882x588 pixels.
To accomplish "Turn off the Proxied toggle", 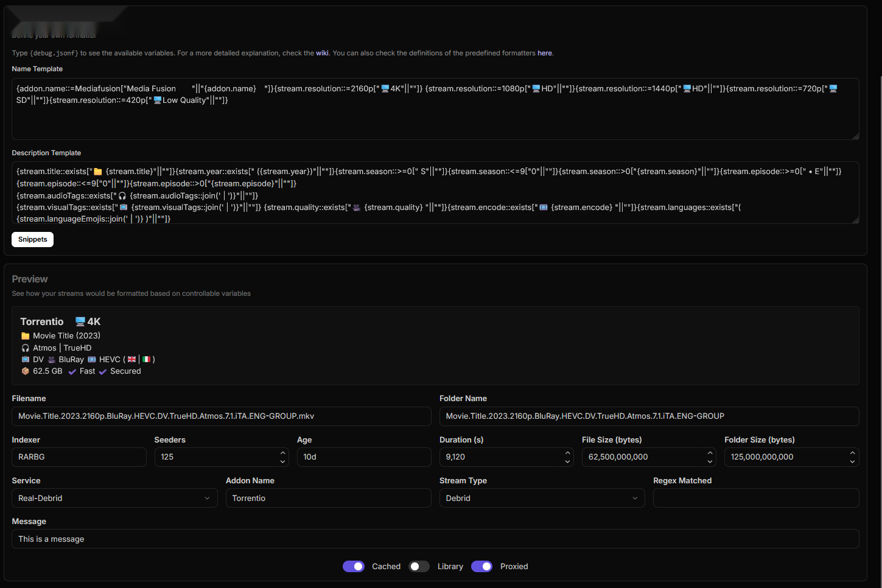I will [481, 567].
